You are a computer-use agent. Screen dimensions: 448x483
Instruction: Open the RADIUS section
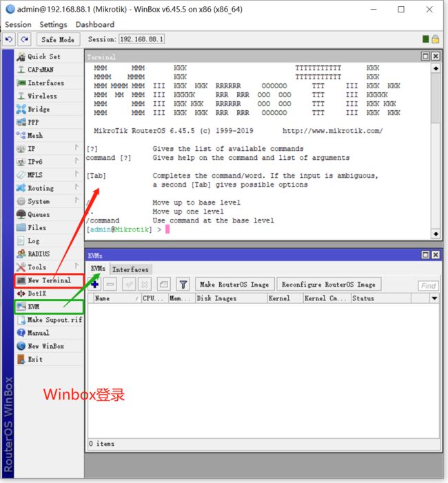tap(49, 254)
